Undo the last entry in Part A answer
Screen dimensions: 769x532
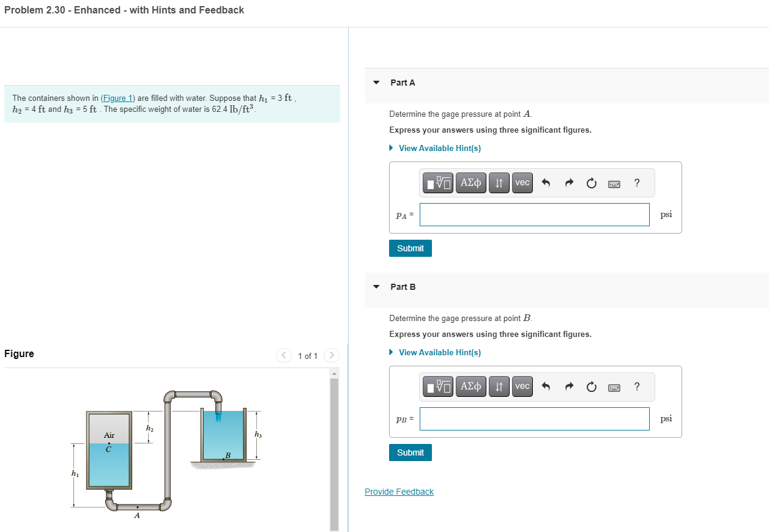[547, 182]
